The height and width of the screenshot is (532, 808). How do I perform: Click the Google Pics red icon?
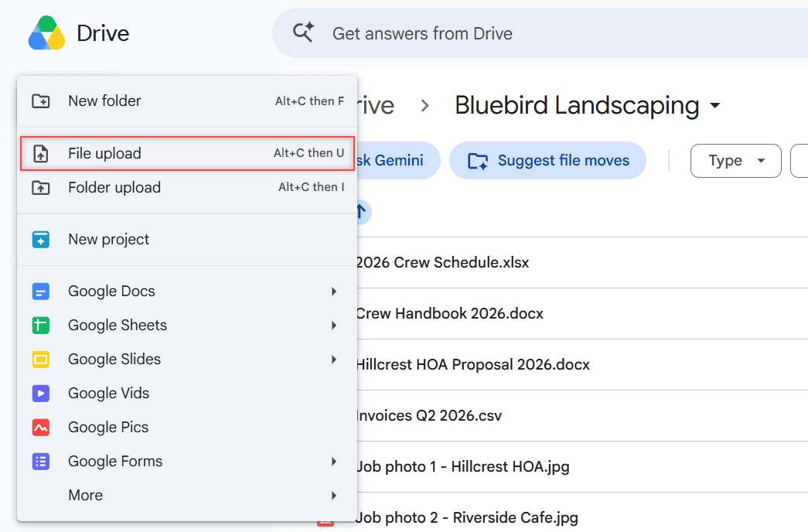pyautogui.click(x=41, y=428)
